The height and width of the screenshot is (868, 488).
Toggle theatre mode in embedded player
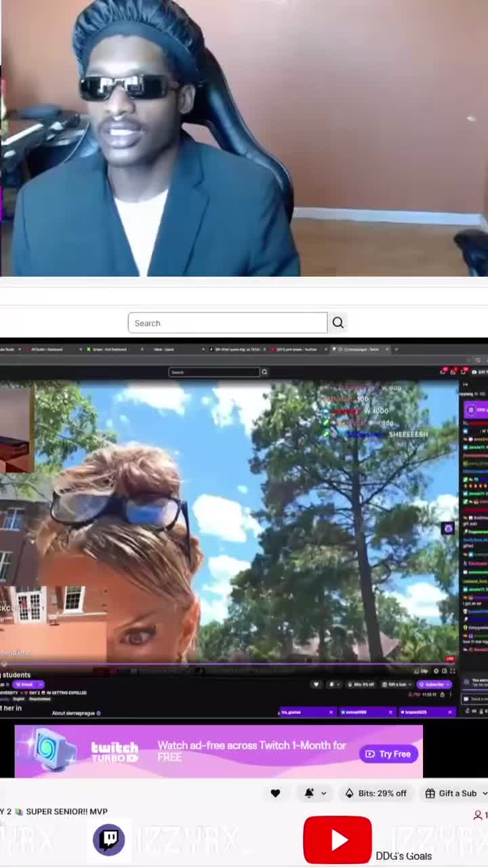(x=444, y=671)
